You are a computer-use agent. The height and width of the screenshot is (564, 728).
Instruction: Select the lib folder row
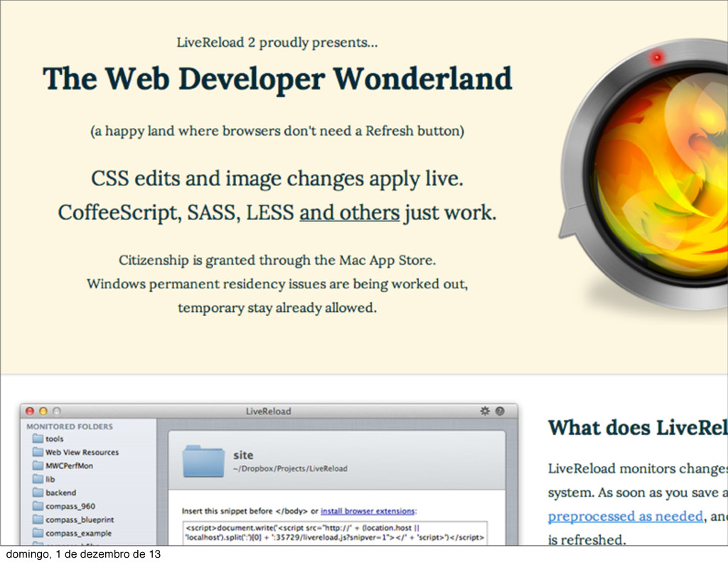coord(88,479)
